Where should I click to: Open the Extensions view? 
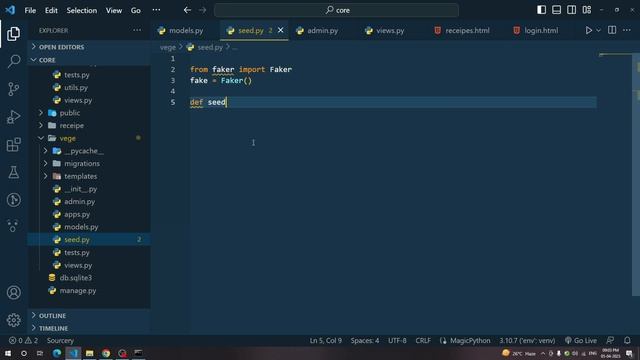pyautogui.click(x=13, y=144)
